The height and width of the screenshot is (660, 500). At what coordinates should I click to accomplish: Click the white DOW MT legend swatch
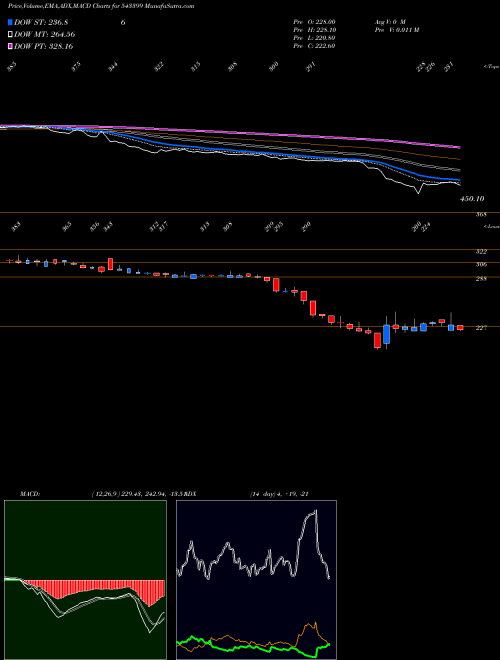pyautogui.click(x=10, y=35)
